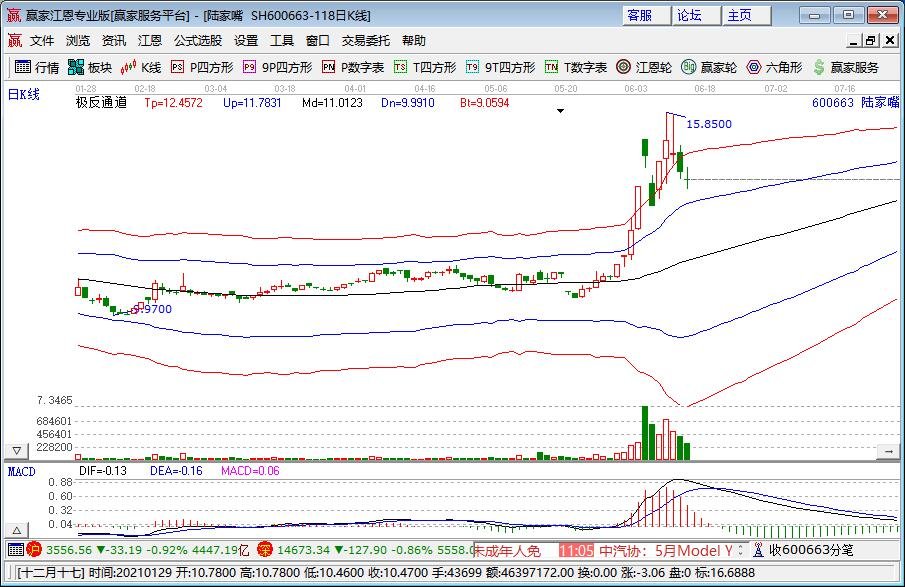Click the Shanghai index 3556.56 reading
This screenshot has height=587, width=905.
pos(69,550)
